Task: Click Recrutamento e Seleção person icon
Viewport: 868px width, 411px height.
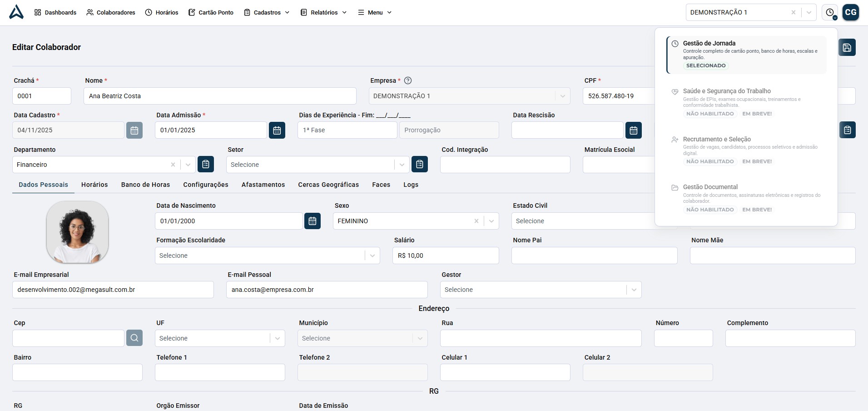Action: [x=675, y=140]
